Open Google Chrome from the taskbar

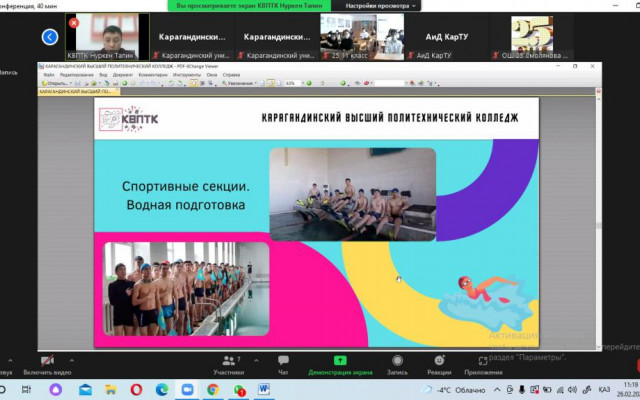(x=213, y=389)
